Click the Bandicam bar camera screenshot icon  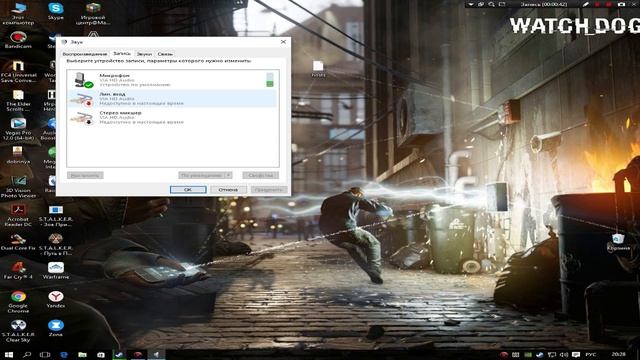pos(621,4)
